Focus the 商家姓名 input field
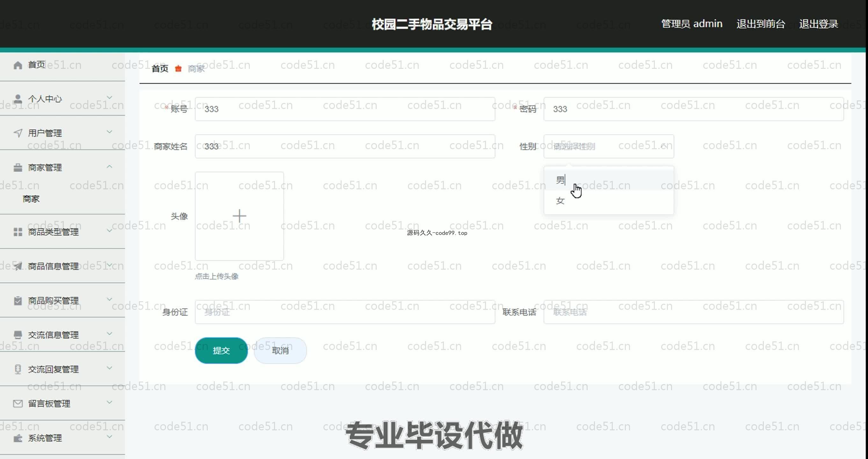Image resolution: width=868 pixels, height=459 pixels. (345, 146)
